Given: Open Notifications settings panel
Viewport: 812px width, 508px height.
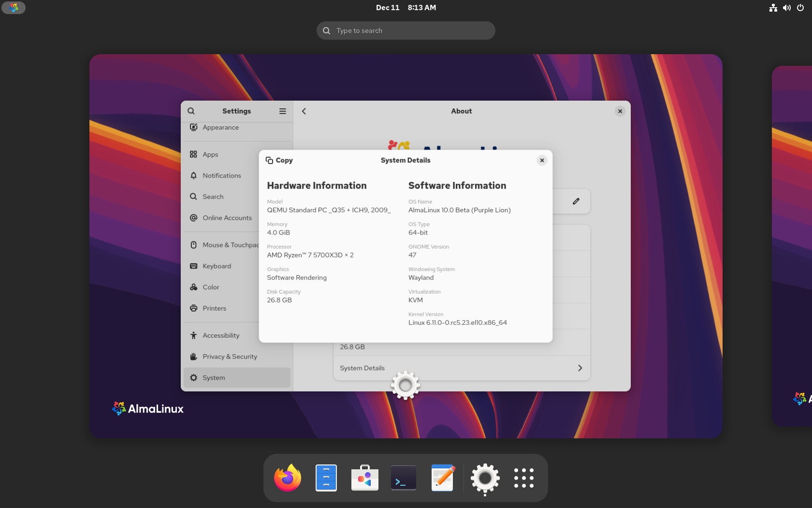Looking at the screenshot, I should (237, 176).
